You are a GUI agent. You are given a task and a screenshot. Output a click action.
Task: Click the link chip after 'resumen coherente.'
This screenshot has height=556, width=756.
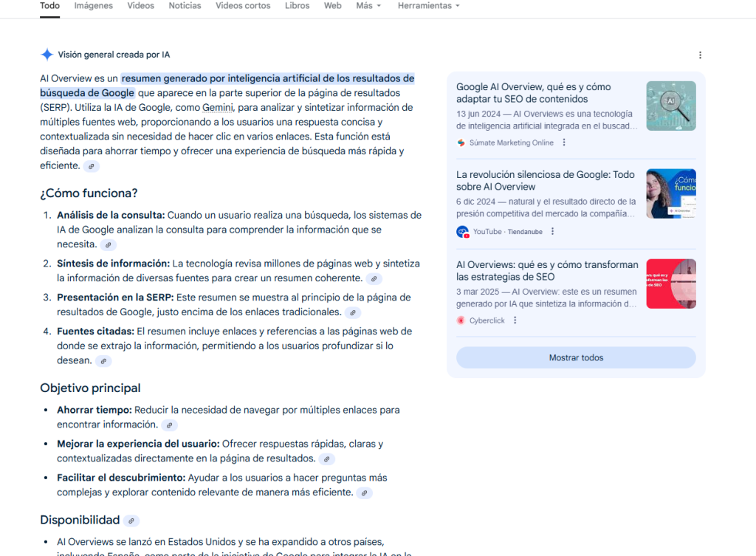374,278
